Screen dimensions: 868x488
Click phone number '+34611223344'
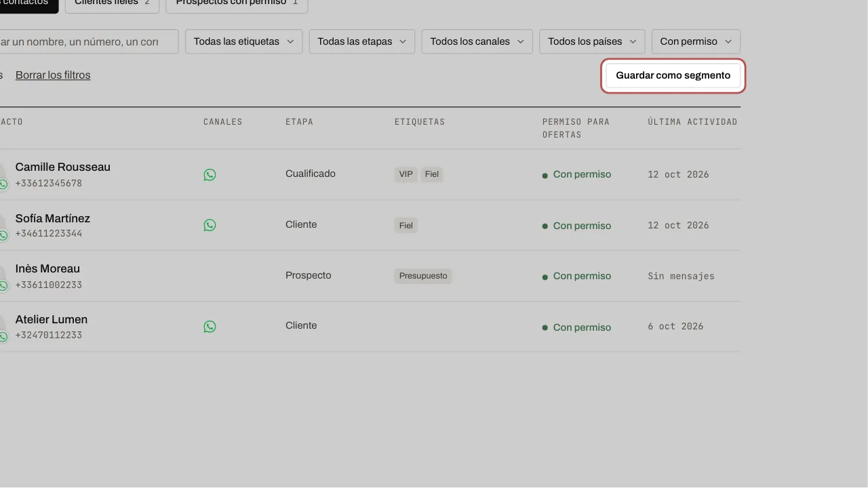pyautogui.click(x=49, y=234)
